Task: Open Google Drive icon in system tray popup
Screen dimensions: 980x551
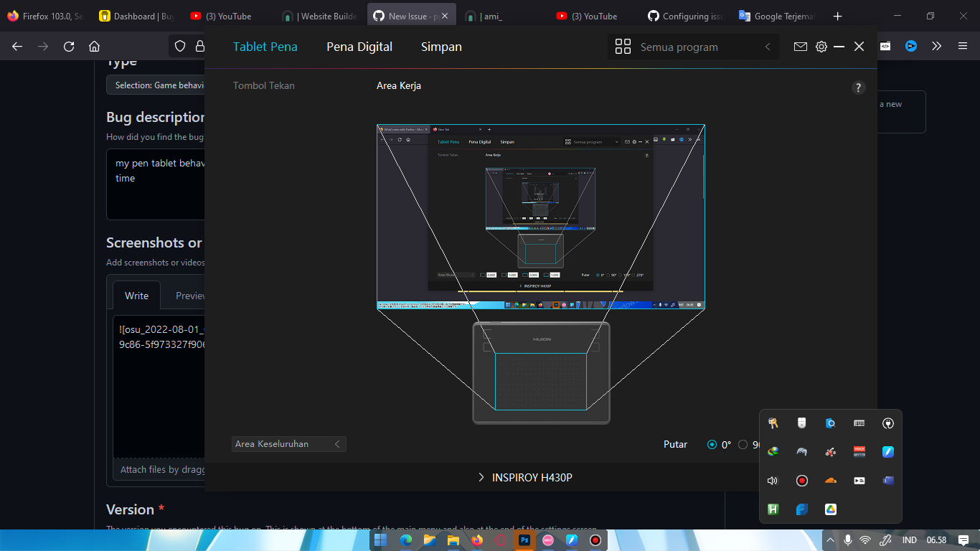Action: point(830,509)
